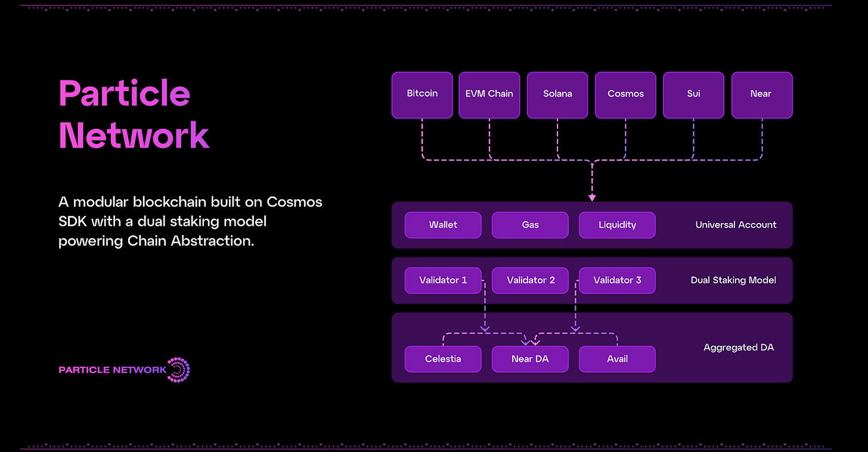Click the Sui chain box
Viewport: 868px width, 452px height.
pyautogui.click(x=694, y=95)
